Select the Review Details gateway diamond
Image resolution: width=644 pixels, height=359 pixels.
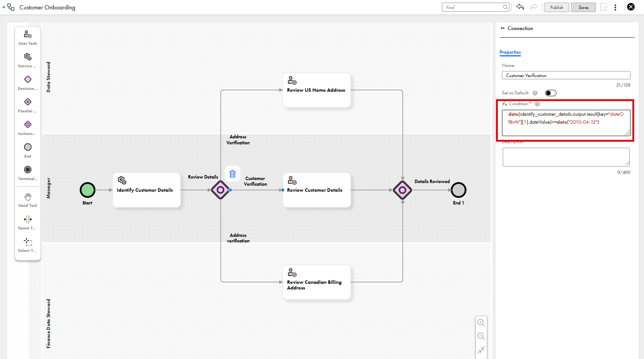coord(221,190)
